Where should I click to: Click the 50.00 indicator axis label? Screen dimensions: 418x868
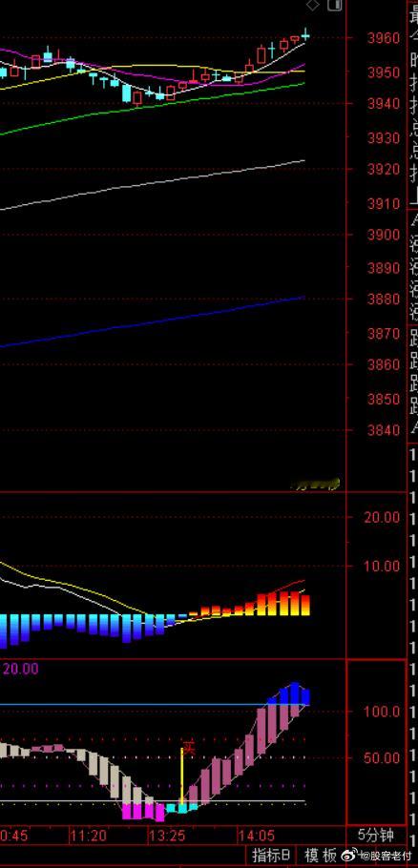pyautogui.click(x=382, y=757)
